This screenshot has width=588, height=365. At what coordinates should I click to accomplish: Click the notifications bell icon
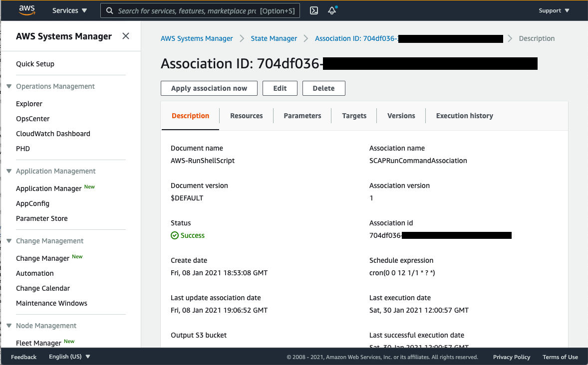click(x=331, y=10)
